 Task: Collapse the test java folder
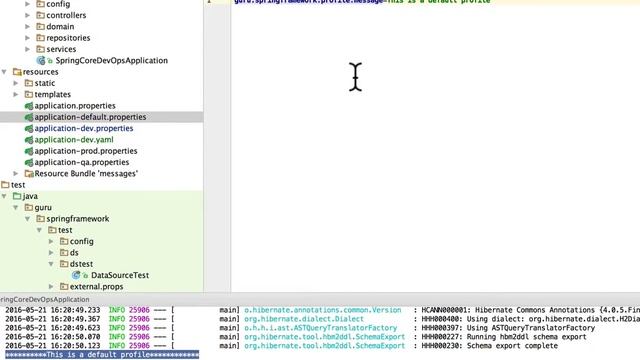point(4,196)
